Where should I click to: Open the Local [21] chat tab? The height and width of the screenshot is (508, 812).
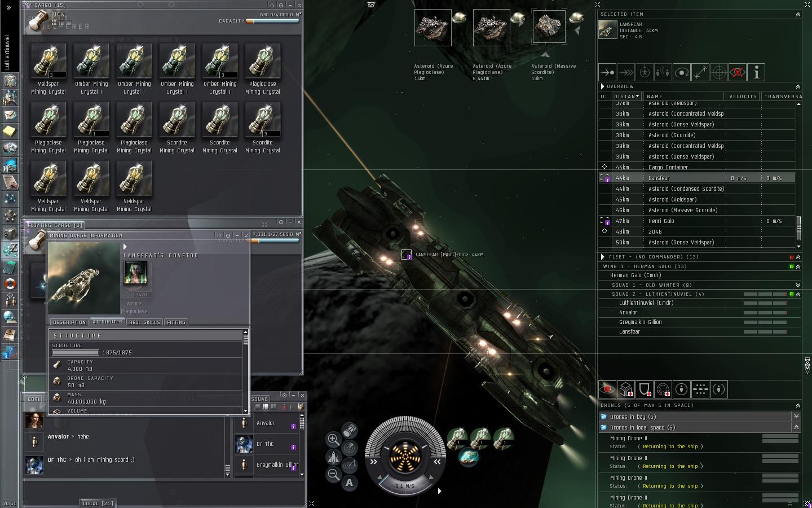click(98, 503)
